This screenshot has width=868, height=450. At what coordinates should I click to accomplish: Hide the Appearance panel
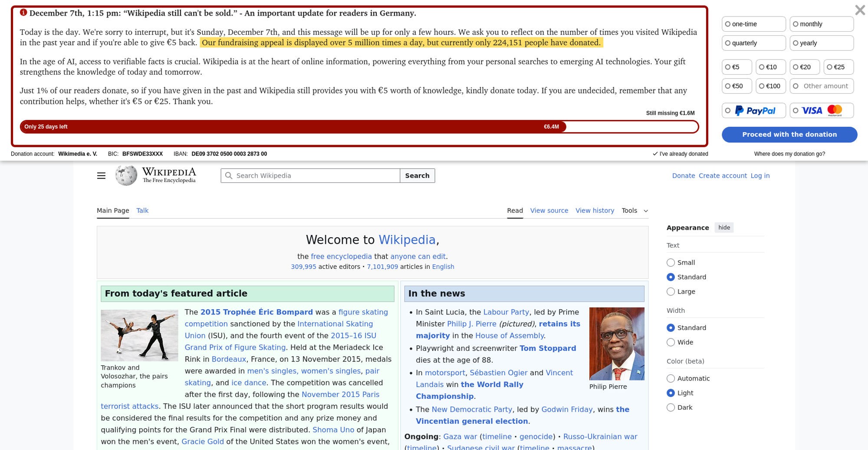point(724,228)
